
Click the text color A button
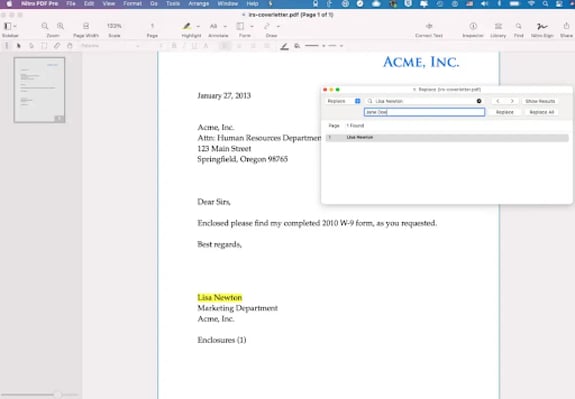tap(206, 46)
